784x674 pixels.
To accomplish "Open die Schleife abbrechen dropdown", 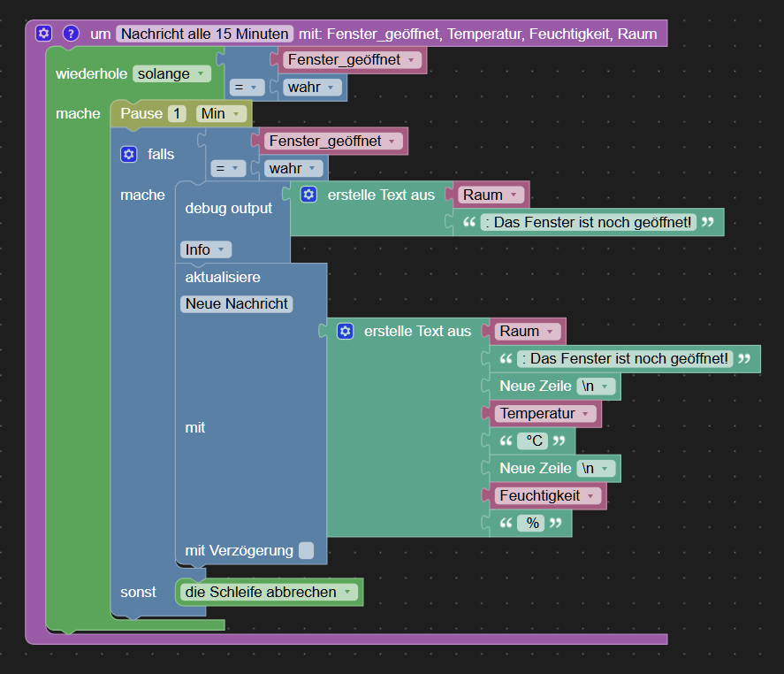I will (x=269, y=592).
